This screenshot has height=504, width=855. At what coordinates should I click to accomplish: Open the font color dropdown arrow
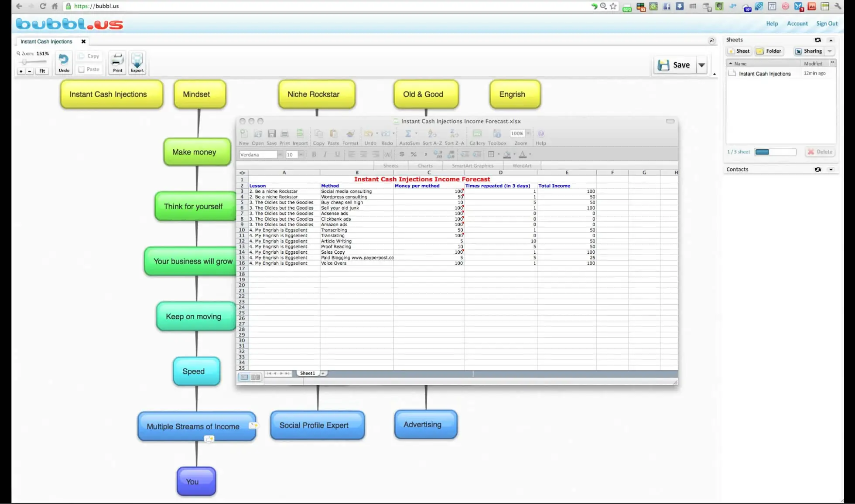click(x=530, y=154)
